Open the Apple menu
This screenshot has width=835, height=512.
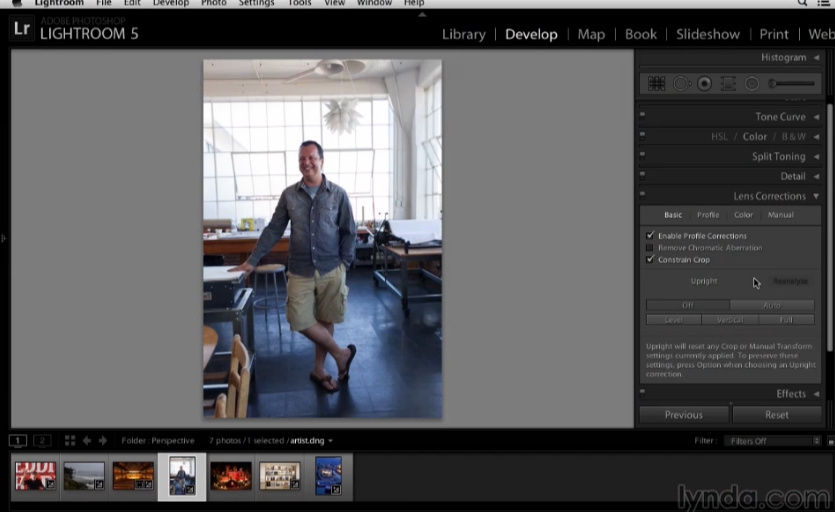tap(17, 3)
